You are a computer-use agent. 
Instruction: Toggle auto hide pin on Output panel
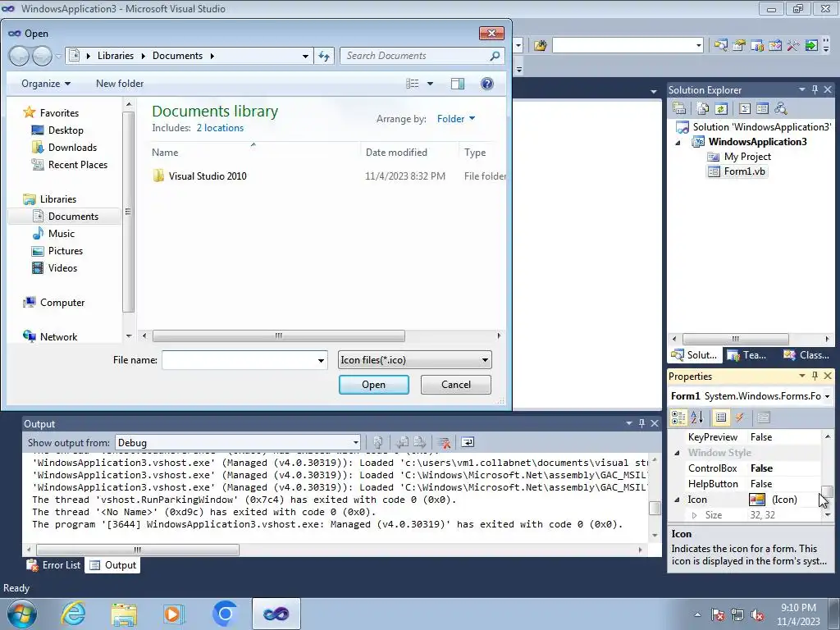pos(641,423)
